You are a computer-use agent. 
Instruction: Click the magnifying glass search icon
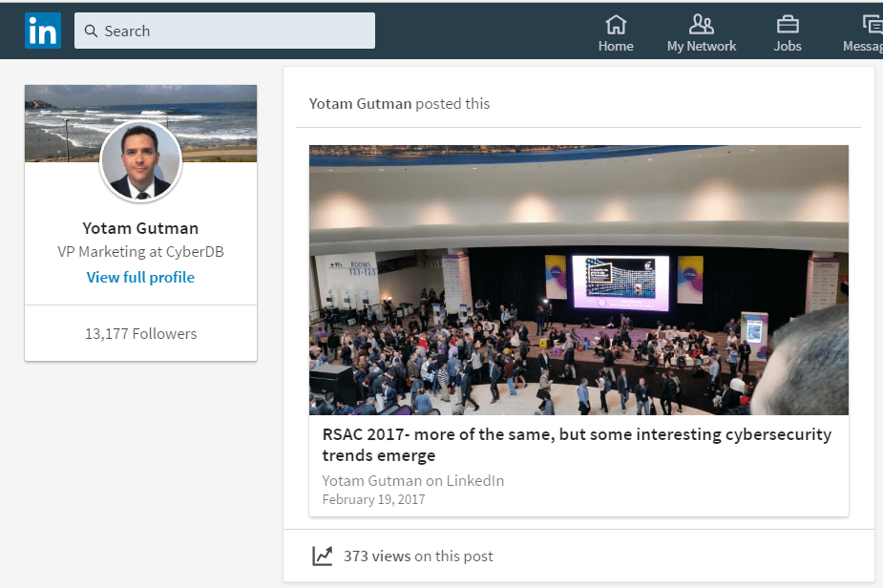pyautogui.click(x=91, y=31)
